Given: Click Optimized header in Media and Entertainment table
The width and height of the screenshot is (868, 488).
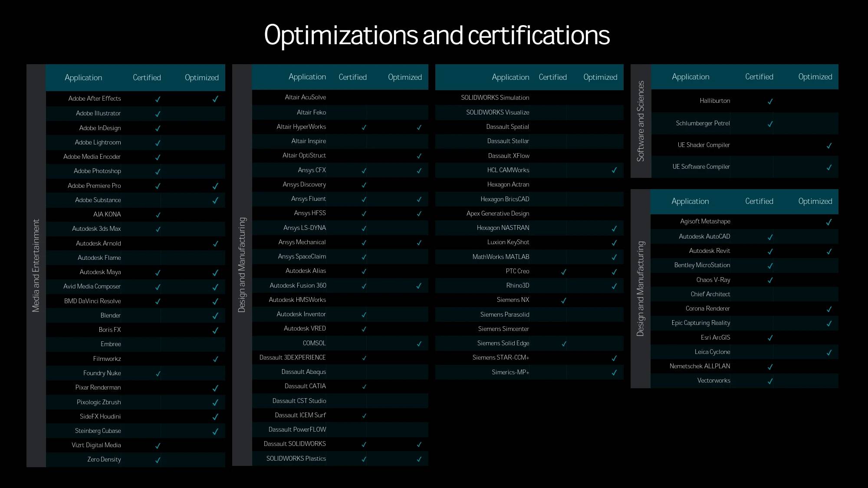Looking at the screenshot, I should (x=202, y=78).
